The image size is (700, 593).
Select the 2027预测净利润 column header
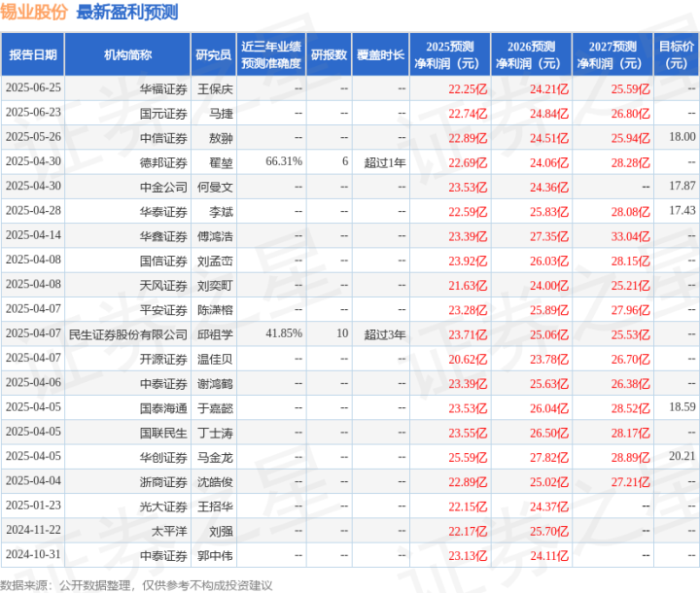click(x=612, y=54)
